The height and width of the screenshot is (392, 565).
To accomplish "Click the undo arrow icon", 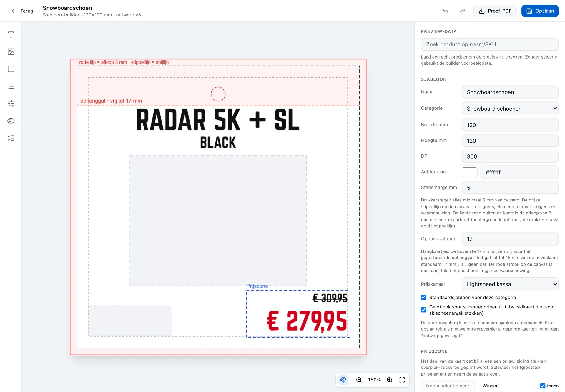I will click(445, 11).
